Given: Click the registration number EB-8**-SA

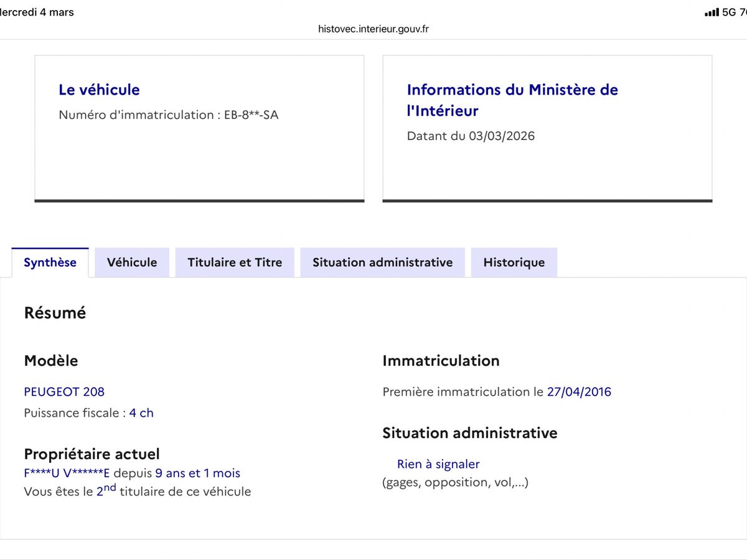Looking at the screenshot, I should click(x=251, y=114).
